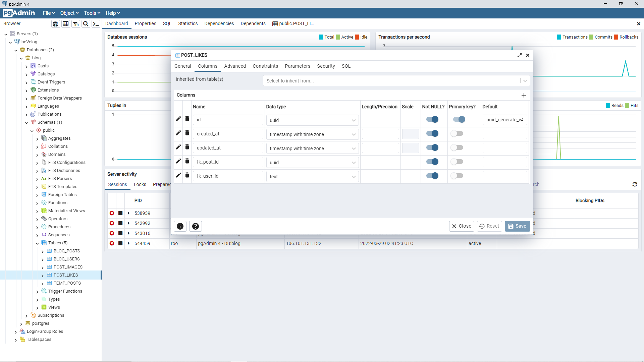Expand session row for PID 543016
This screenshot has height=362, width=644.
pos(129,233)
